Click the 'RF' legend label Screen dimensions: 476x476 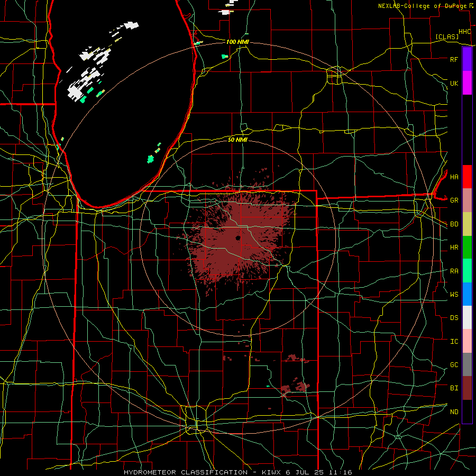(454, 59)
